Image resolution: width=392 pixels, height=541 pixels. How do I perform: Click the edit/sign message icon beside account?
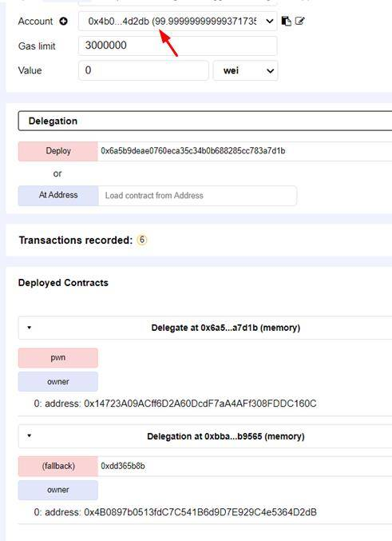tap(299, 21)
